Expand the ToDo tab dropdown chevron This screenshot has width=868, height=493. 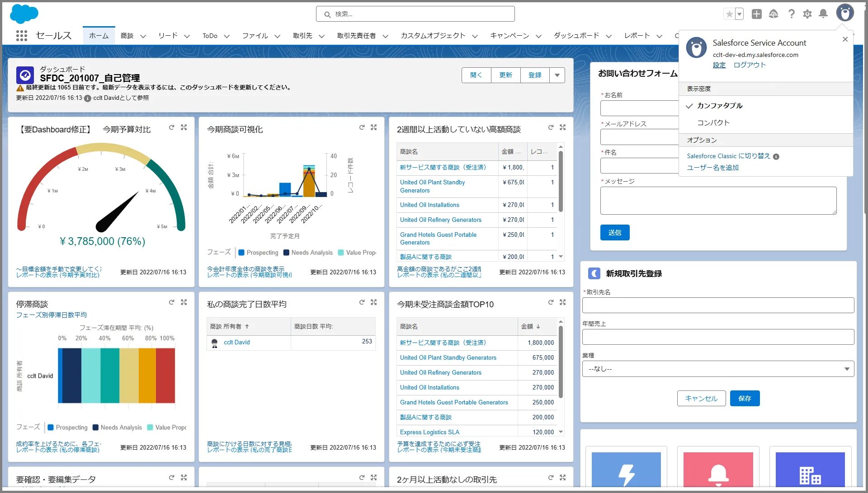pos(226,36)
